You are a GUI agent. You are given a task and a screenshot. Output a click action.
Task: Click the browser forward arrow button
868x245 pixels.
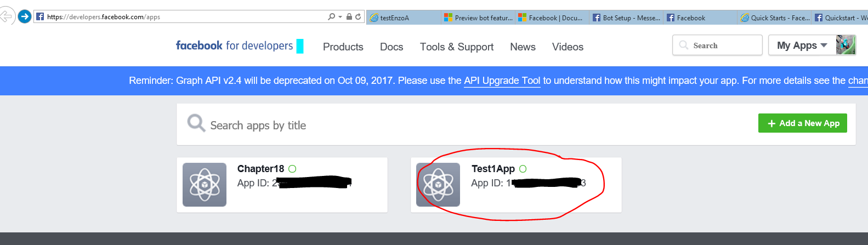pyautogui.click(x=24, y=16)
